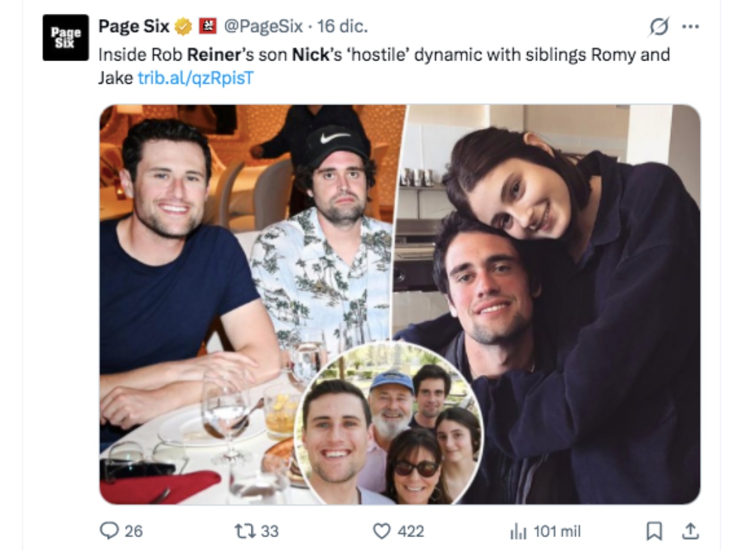Bookmark this Page Six tweet

tap(653, 531)
